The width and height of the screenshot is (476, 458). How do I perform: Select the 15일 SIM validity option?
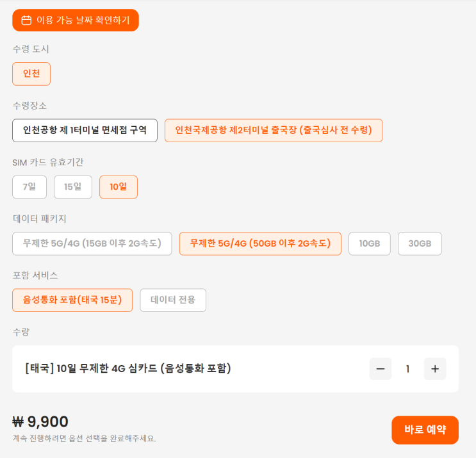tap(73, 187)
